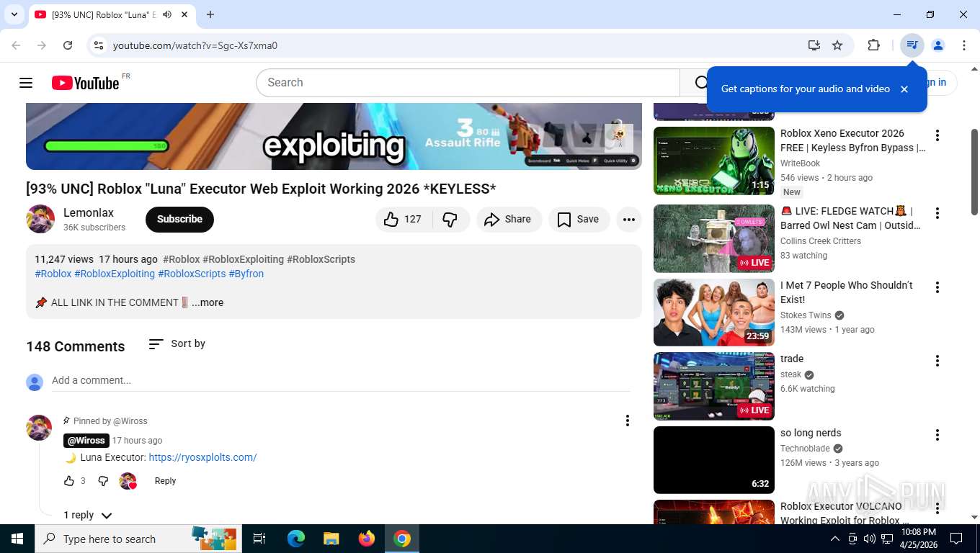Focus the Add a comment field
This screenshot has height=553, width=980.
point(341,380)
